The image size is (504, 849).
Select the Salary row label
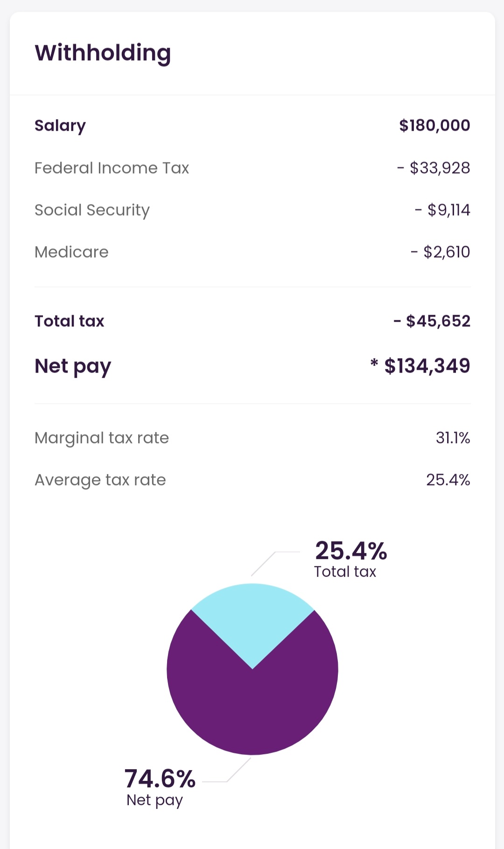60,126
